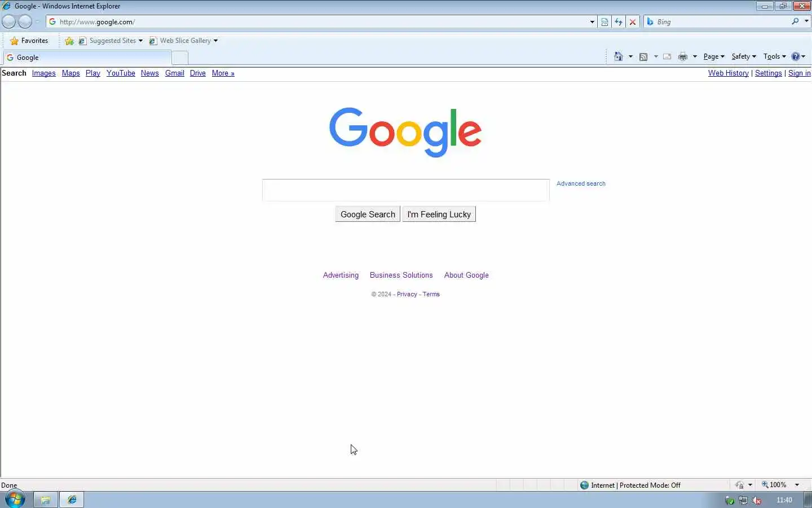Open the Maps link

click(70, 73)
